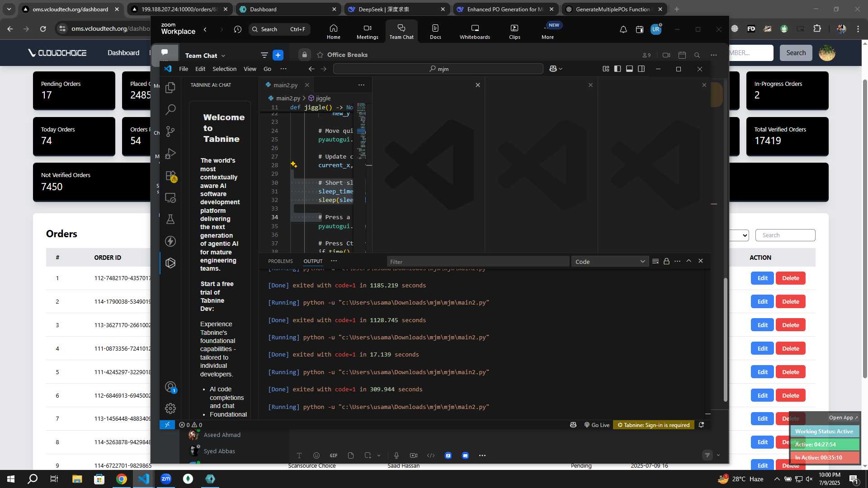Open the Run and Debug view

point(170,153)
